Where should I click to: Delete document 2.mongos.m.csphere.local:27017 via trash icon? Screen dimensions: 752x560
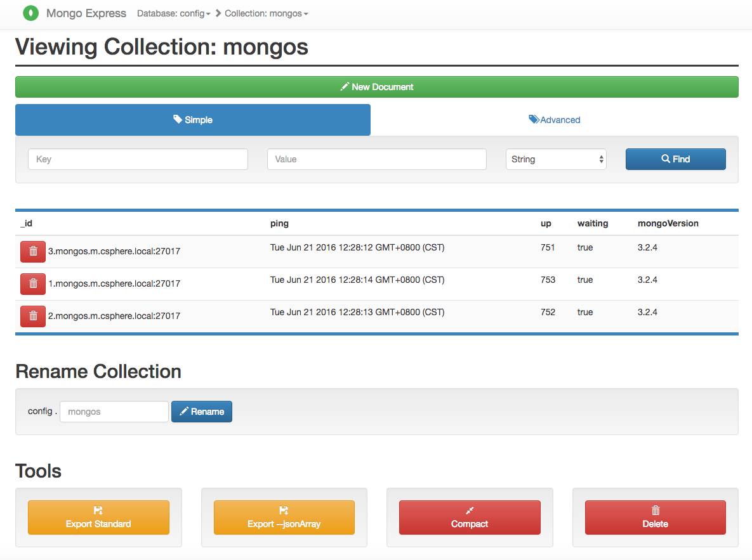tap(32, 316)
